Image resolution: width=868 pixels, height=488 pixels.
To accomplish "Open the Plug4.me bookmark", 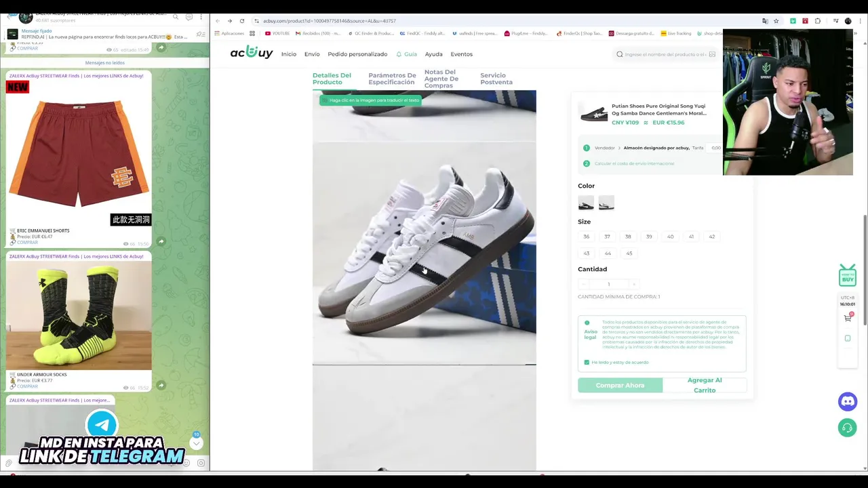I will [x=526, y=33].
